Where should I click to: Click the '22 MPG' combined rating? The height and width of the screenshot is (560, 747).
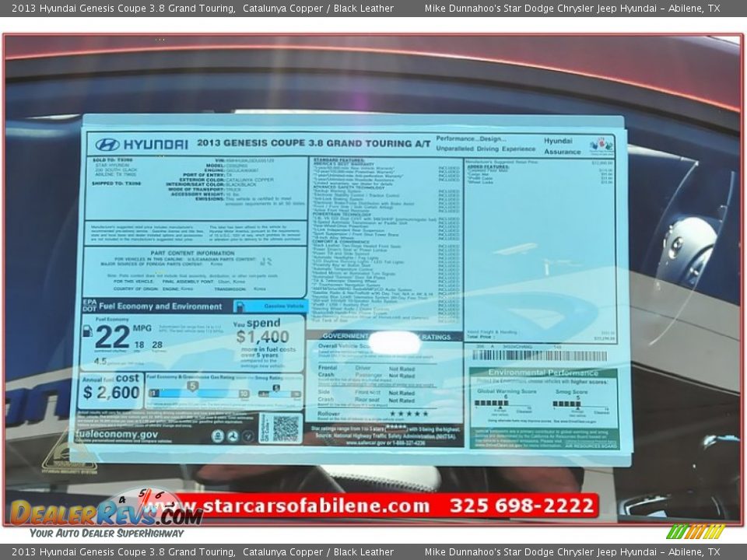(123, 335)
